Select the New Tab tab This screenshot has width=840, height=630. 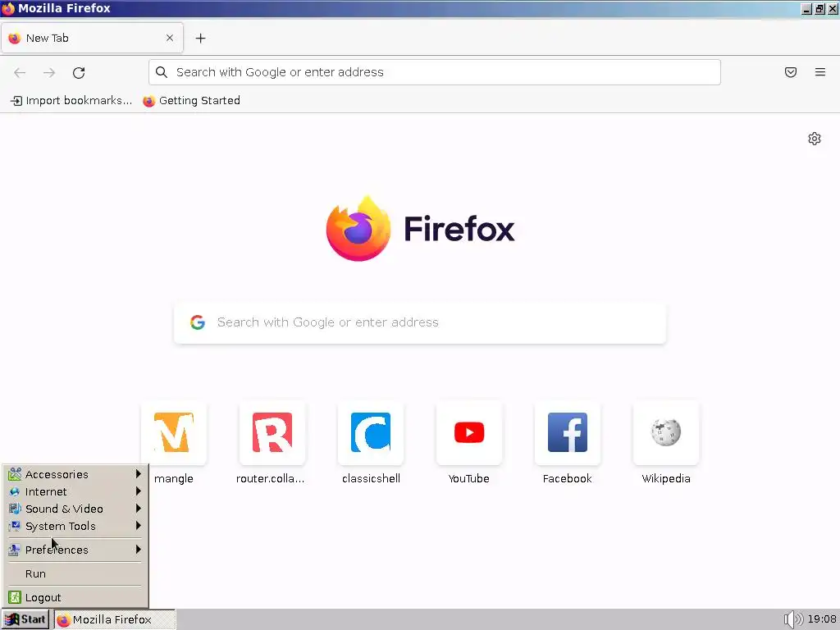tap(92, 38)
